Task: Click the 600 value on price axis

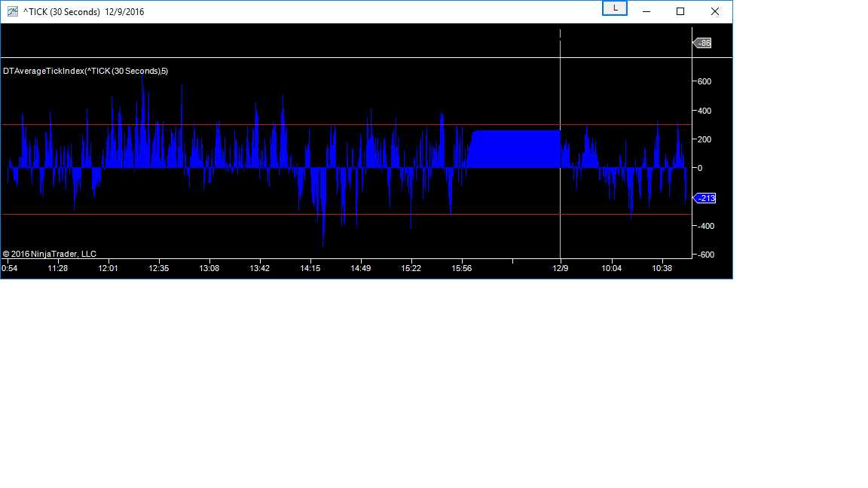Action: pyautogui.click(x=704, y=81)
